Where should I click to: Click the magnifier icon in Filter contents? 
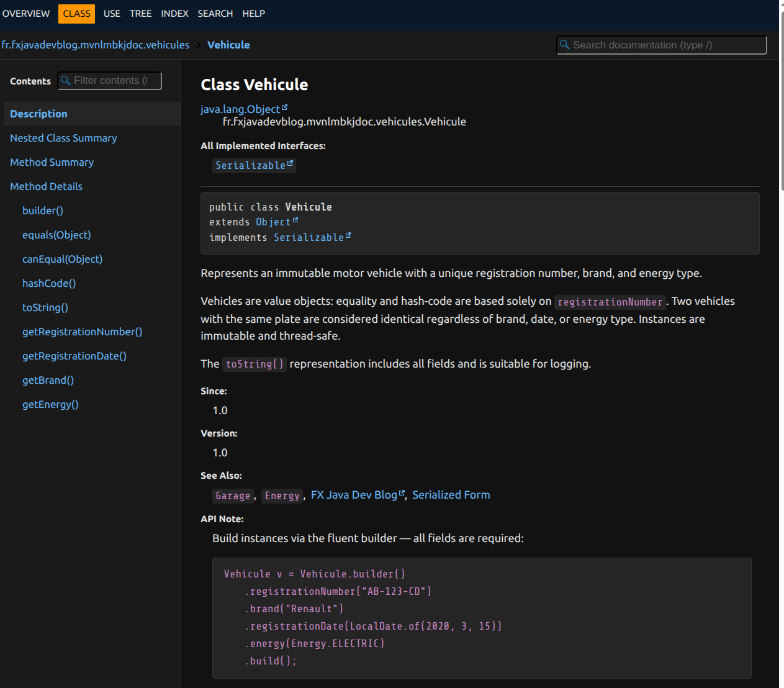(x=65, y=81)
